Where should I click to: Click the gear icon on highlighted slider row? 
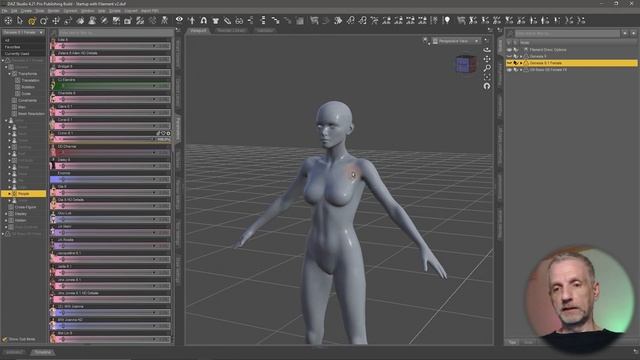(168, 133)
